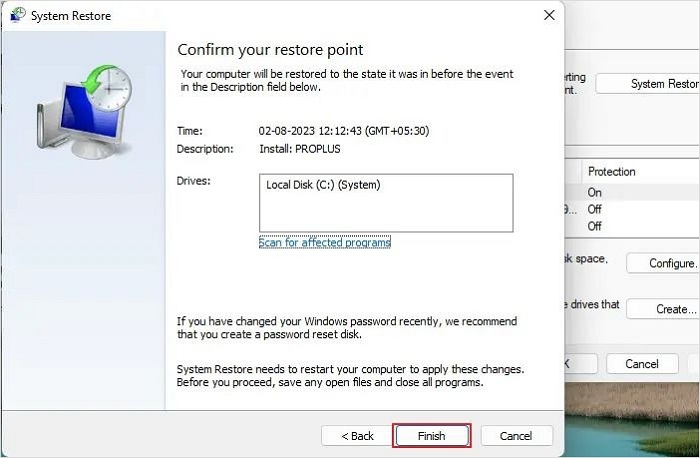Open the Scan for affected programs link
This screenshot has width=700, height=458.
coord(324,242)
